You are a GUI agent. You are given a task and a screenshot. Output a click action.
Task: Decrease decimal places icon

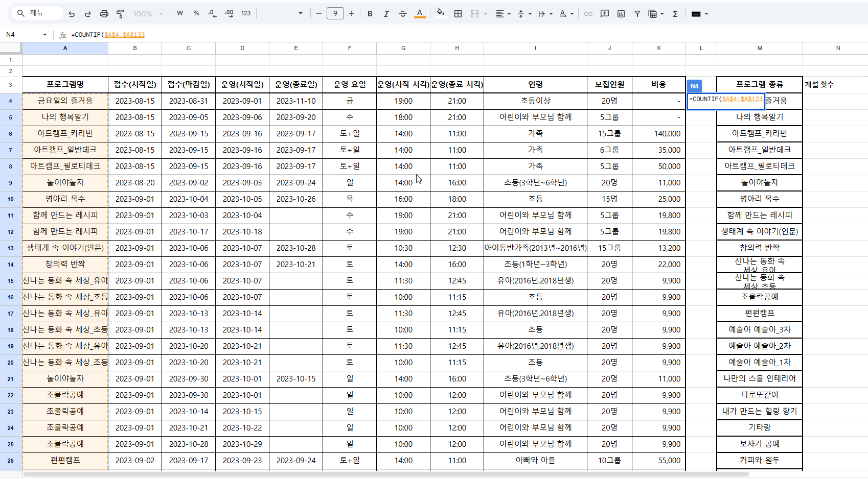coord(213,14)
